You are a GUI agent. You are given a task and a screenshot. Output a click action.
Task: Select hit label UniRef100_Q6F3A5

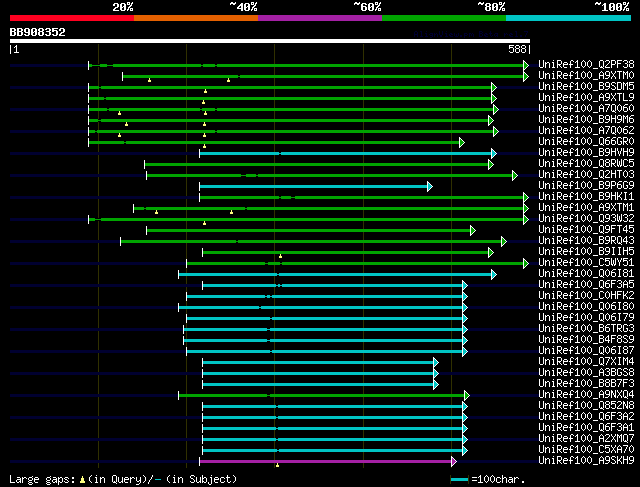click(586, 285)
